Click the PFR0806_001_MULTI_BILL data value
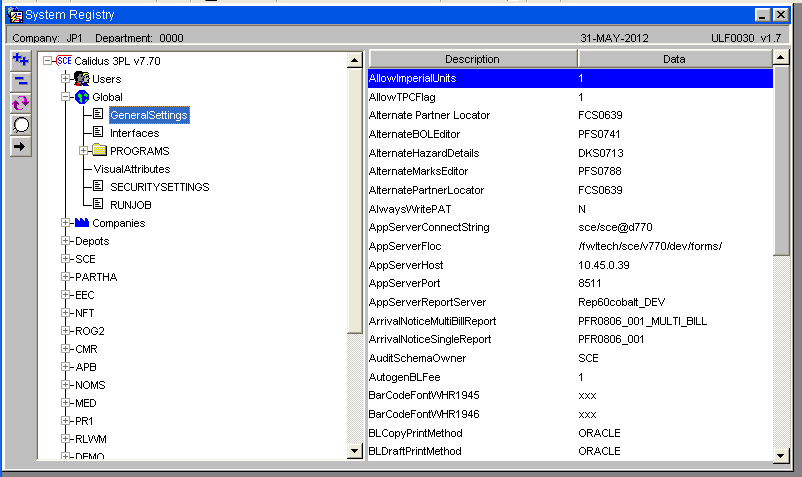 coord(642,321)
